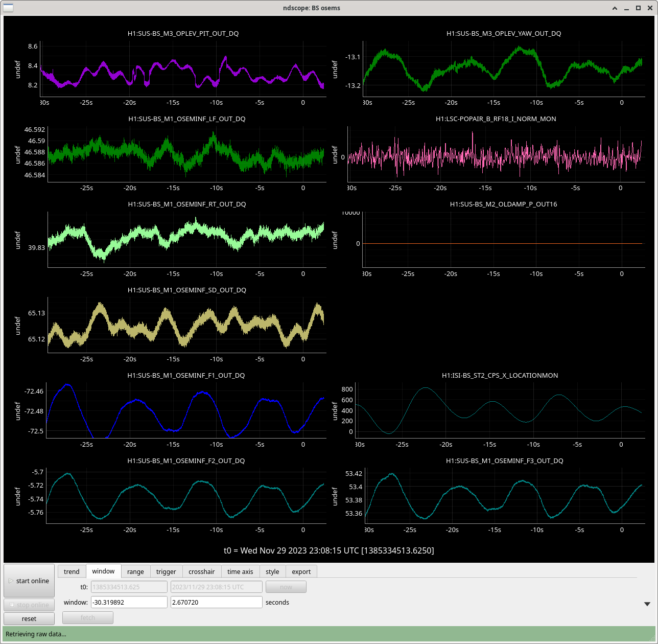Select the pink POPAIR_B_RF18_I_NORM_MON plot
This screenshot has width=658, height=644.
click(x=496, y=153)
